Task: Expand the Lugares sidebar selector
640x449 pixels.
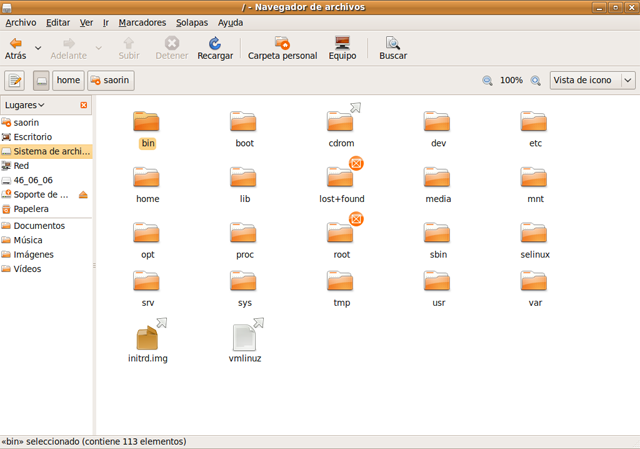Action: coord(25,105)
